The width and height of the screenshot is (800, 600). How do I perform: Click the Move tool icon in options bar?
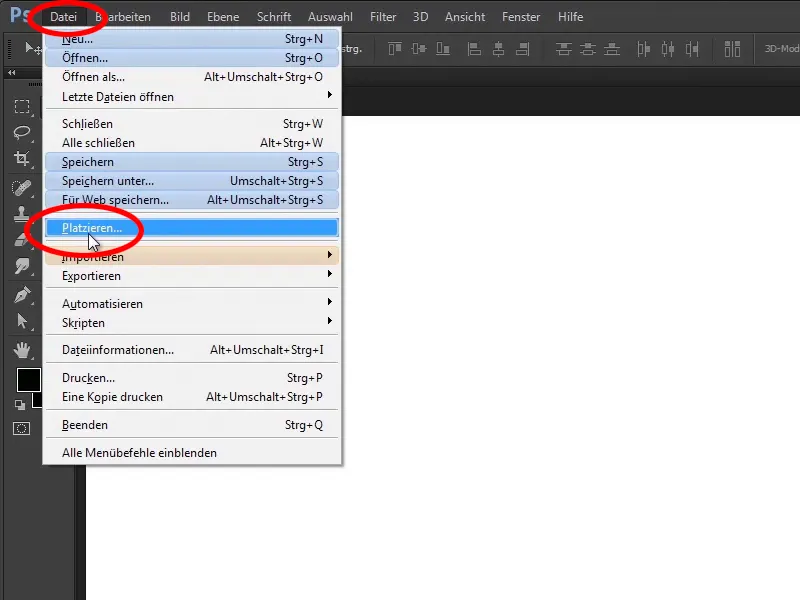point(33,48)
